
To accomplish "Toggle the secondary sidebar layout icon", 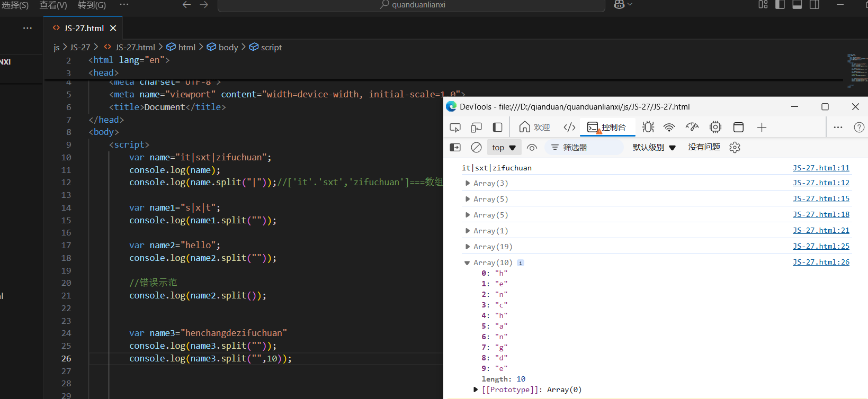I will pos(815,4).
